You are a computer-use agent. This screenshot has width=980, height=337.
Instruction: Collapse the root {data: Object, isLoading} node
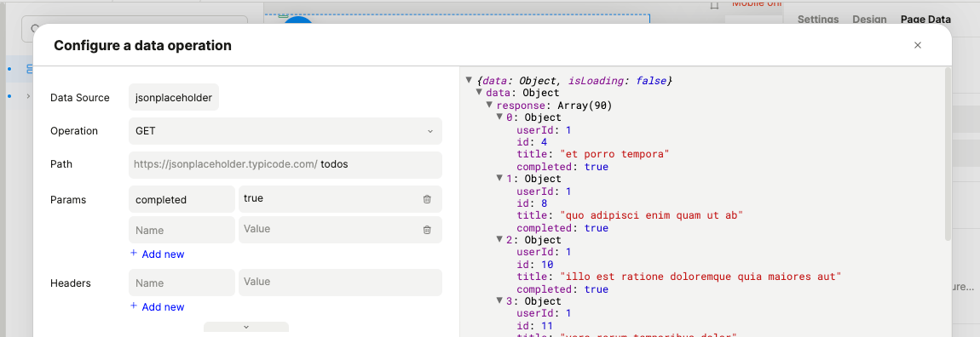[469, 81]
